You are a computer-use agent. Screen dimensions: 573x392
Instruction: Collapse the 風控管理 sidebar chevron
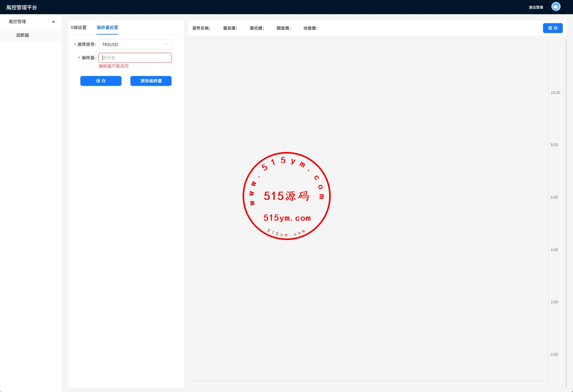coord(53,22)
